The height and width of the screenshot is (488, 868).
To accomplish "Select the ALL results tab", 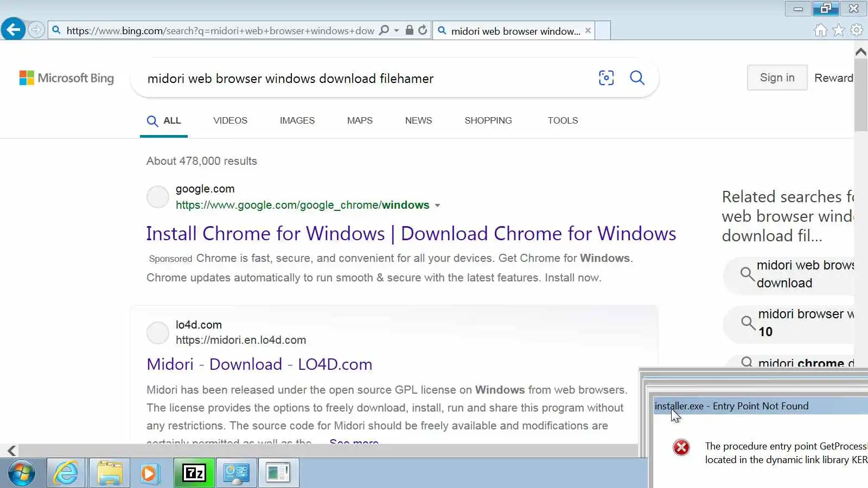I will [164, 120].
